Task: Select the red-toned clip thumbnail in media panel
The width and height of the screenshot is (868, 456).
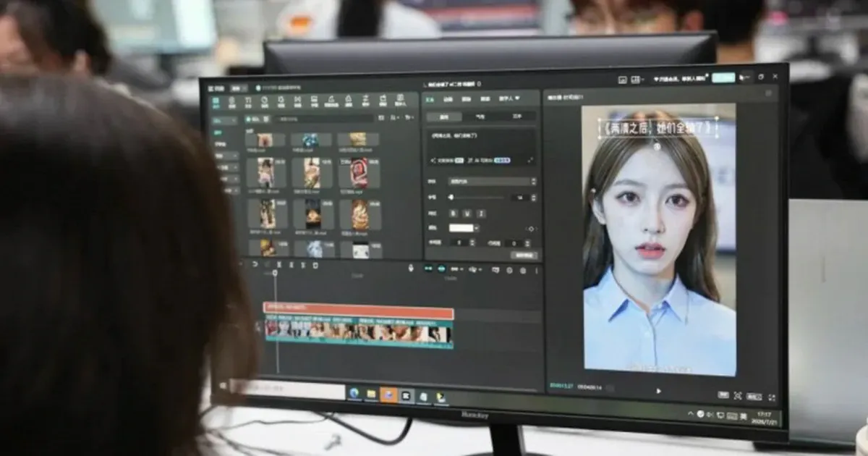Action: [x=359, y=173]
